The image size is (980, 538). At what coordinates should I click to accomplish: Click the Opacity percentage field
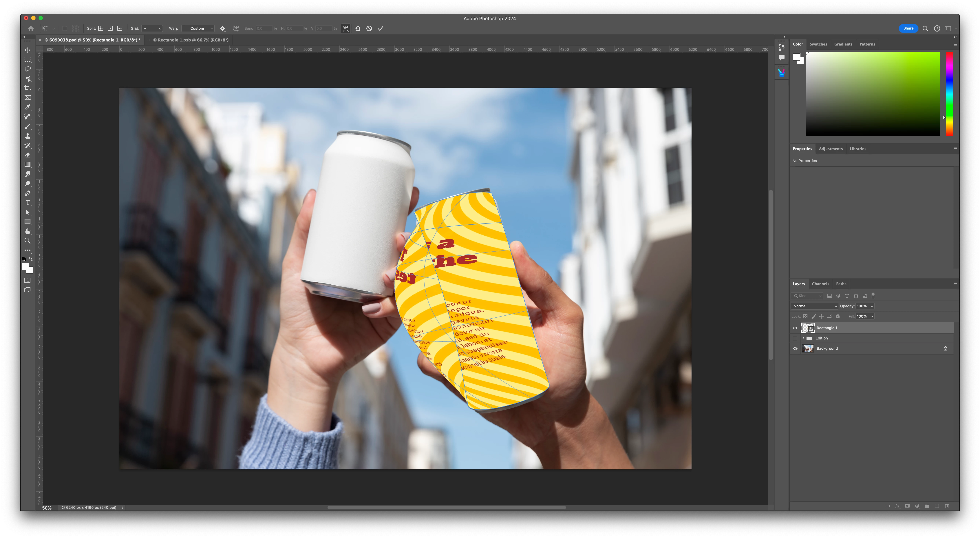coord(862,306)
